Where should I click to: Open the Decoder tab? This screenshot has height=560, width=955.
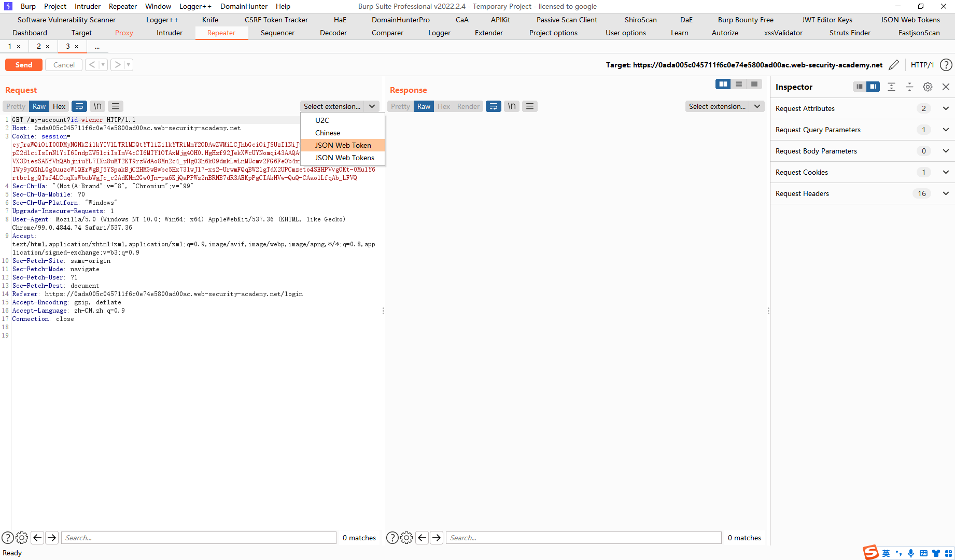(x=333, y=33)
